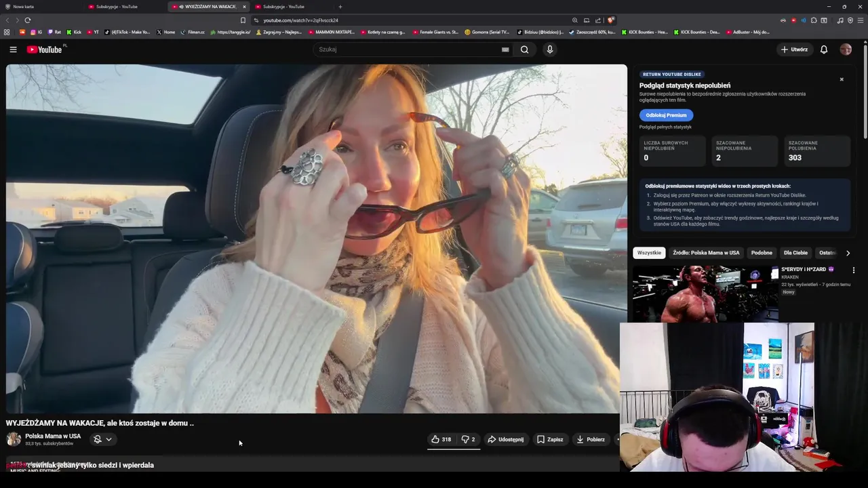Screen dimensions: 868x488
Task: Go to the YouTube home logo
Action: tap(44, 49)
